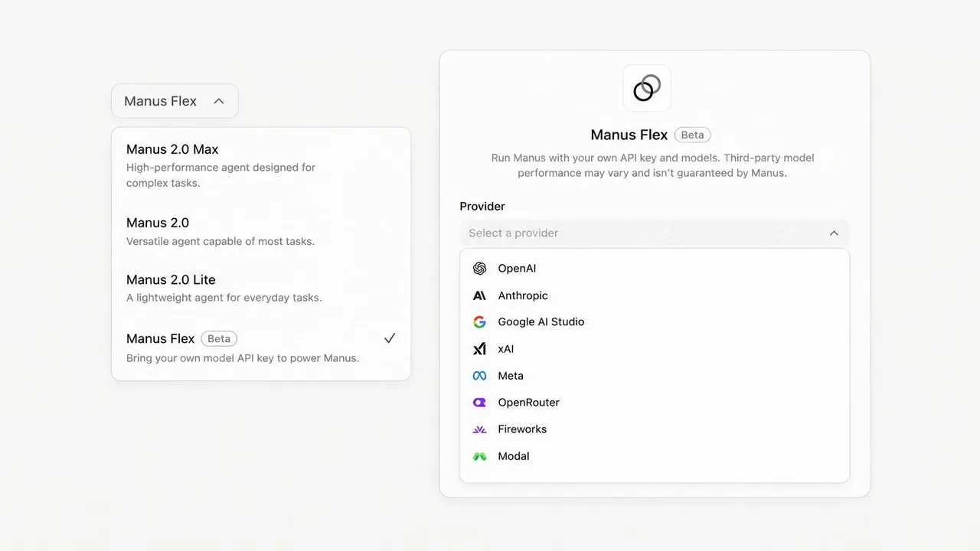The image size is (980, 551).
Task: Click the Beta badge beside panel title
Action: click(692, 135)
